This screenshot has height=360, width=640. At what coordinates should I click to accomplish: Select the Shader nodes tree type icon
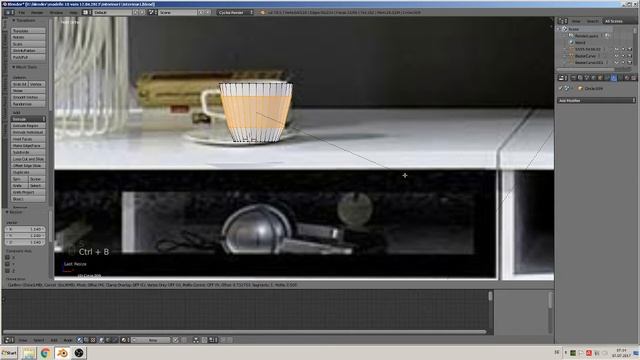[80, 340]
